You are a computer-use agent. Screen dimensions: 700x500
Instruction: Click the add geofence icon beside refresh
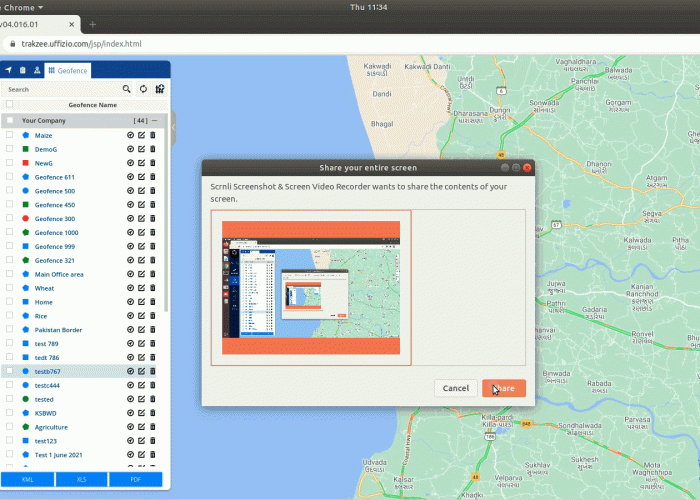click(159, 89)
